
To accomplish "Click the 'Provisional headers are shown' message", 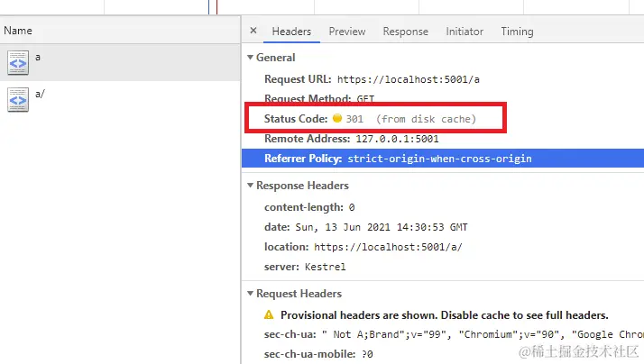I will coord(445,315).
